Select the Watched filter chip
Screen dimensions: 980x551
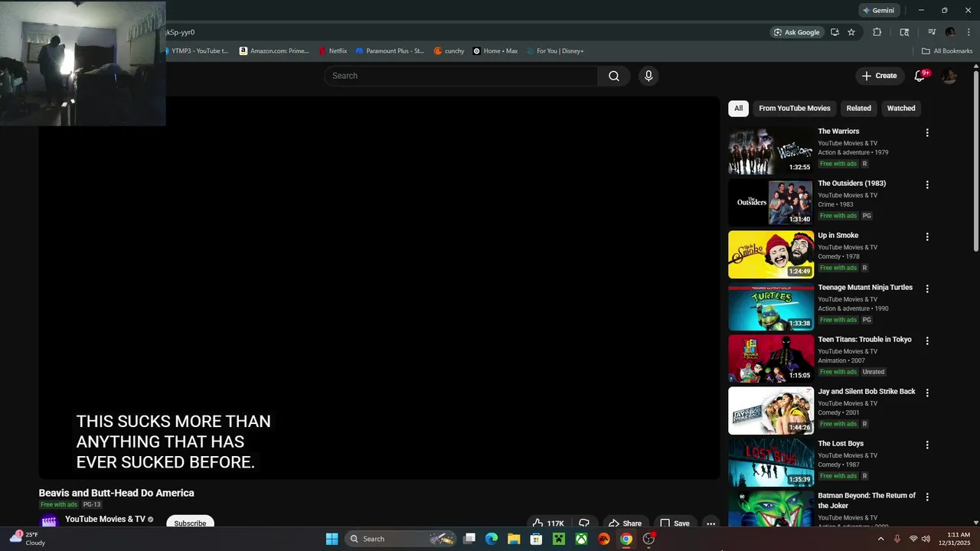(x=900, y=108)
